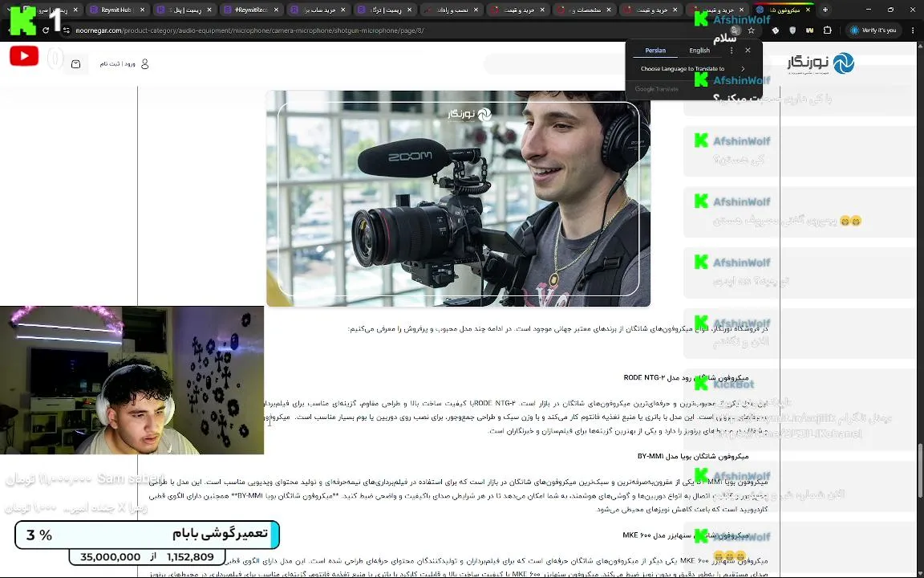924x578 pixels.
Task: Open Chrome's three-dot main menu
Action: pyautogui.click(x=913, y=30)
